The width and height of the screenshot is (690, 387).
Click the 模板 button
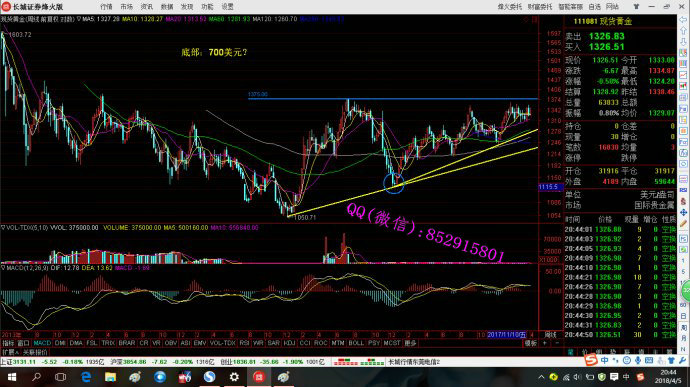(530, 343)
